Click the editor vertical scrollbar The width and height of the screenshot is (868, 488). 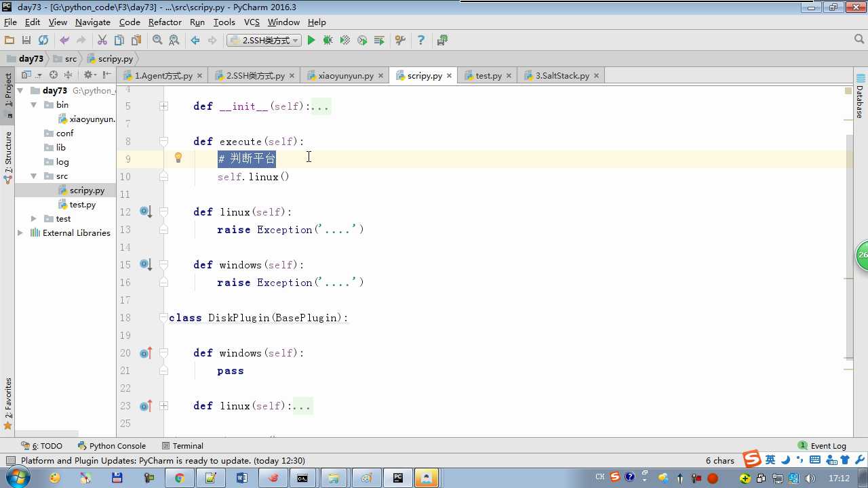pos(849,246)
